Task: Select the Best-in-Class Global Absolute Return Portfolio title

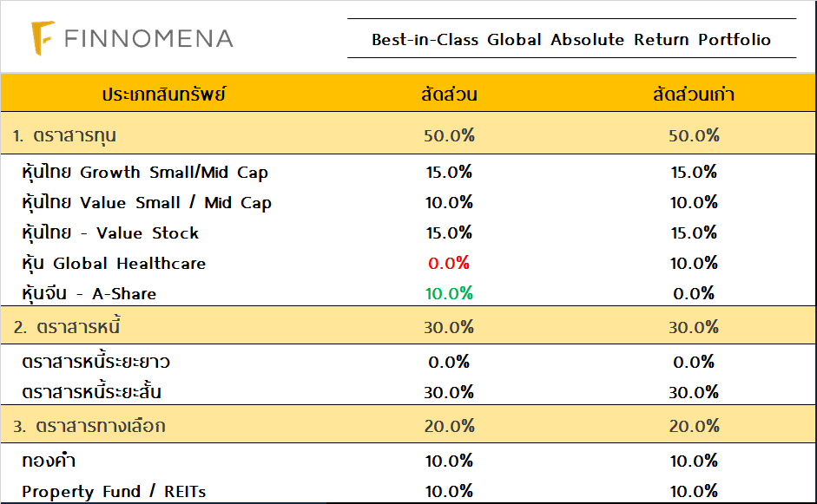Action: (571, 40)
